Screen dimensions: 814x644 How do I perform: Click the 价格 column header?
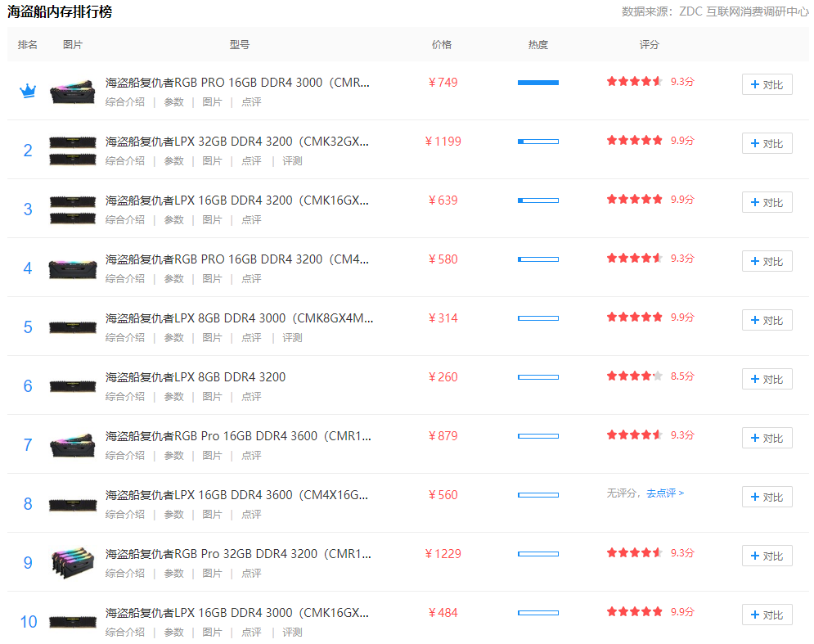(x=442, y=45)
